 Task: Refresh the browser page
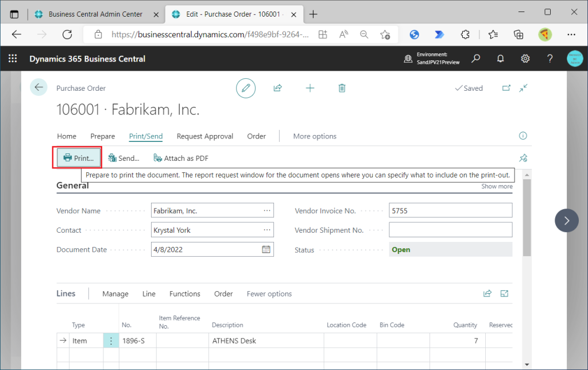pyautogui.click(x=67, y=34)
